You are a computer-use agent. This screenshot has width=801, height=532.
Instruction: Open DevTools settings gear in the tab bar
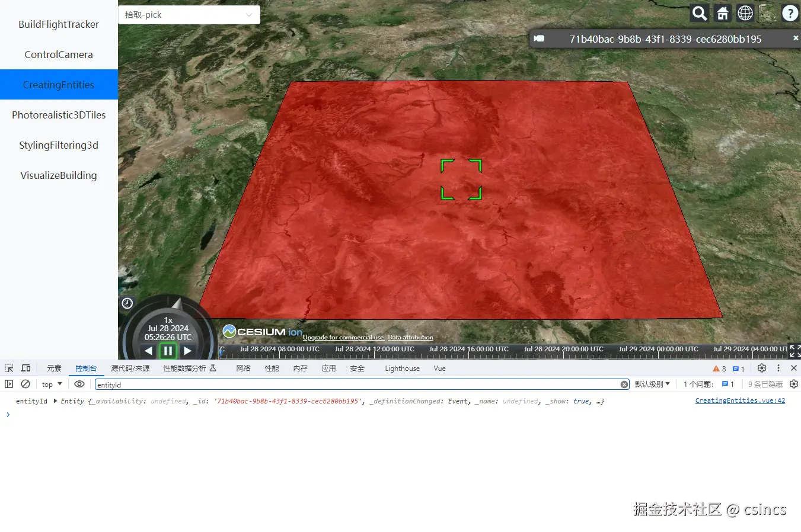tap(762, 368)
